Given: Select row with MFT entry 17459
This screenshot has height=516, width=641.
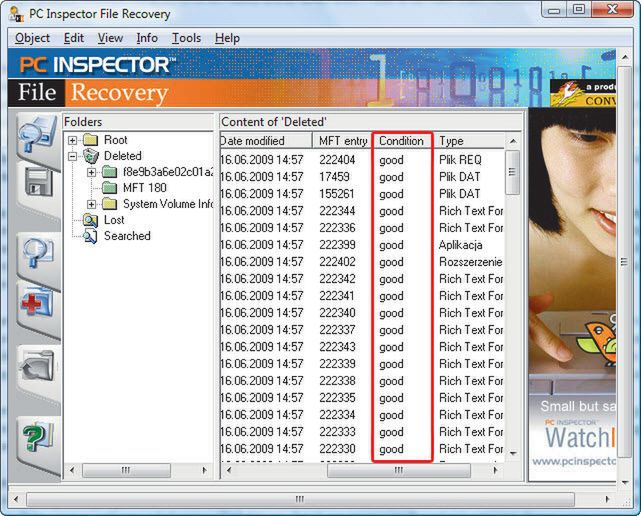Looking at the screenshot, I should (362, 177).
